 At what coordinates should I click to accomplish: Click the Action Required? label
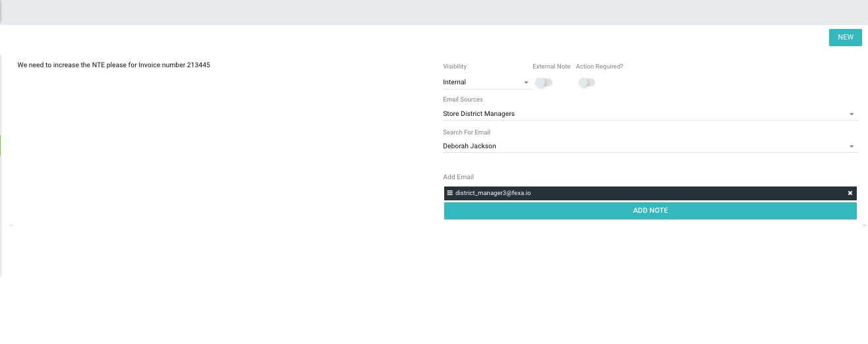pyautogui.click(x=599, y=67)
